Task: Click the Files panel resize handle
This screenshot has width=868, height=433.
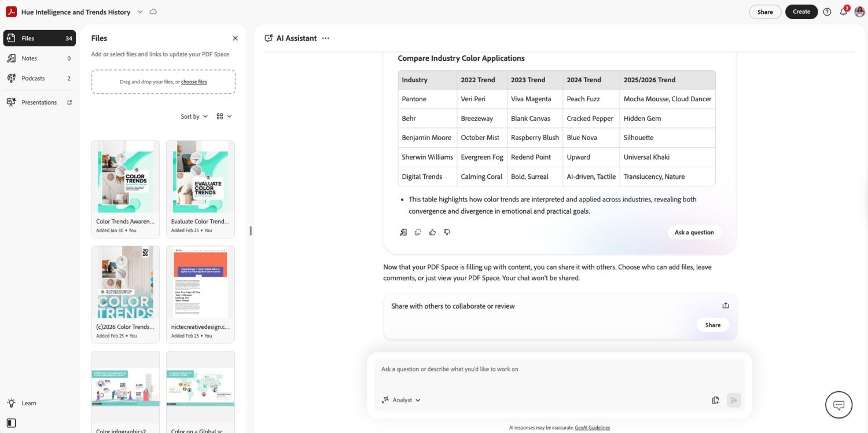Action: [x=251, y=230]
